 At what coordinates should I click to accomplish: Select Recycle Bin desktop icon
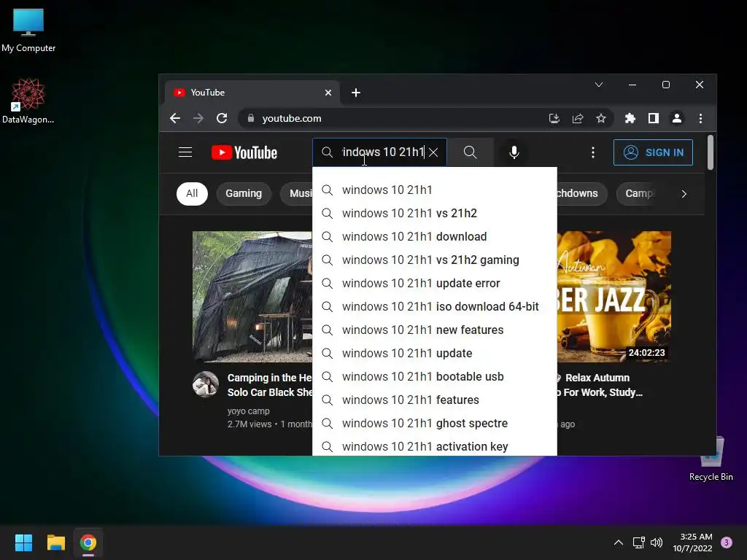click(711, 459)
